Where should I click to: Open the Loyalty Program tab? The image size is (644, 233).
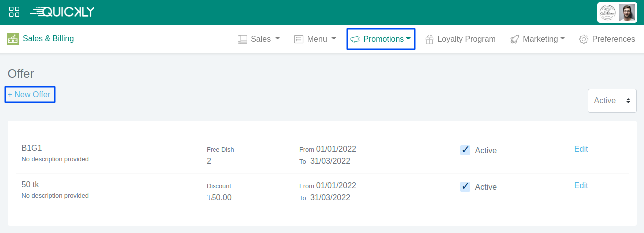click(460, 39)
